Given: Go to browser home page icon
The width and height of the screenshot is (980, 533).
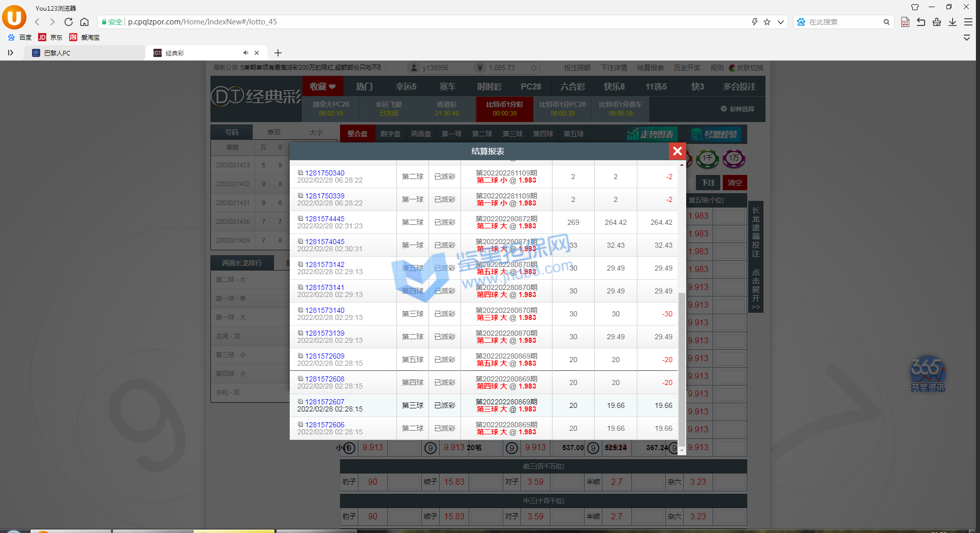Looking at the screenshot, I should coord(84,22).
